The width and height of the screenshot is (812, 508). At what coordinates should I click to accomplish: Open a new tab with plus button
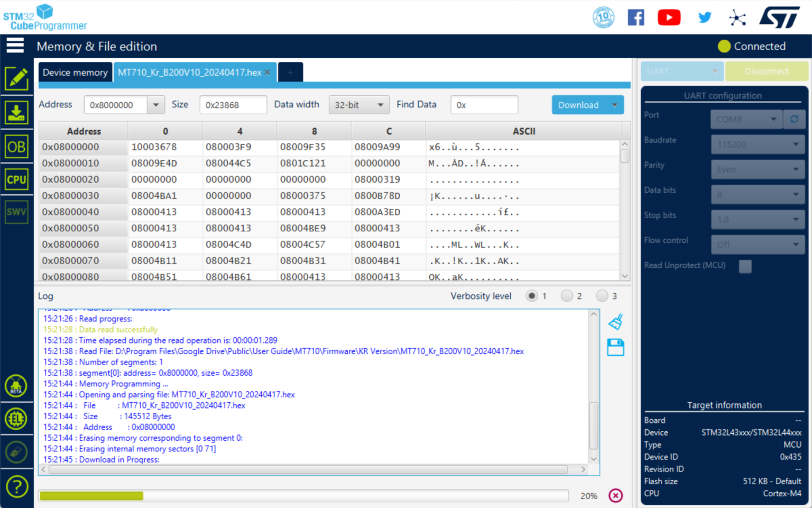pos(290,72)
